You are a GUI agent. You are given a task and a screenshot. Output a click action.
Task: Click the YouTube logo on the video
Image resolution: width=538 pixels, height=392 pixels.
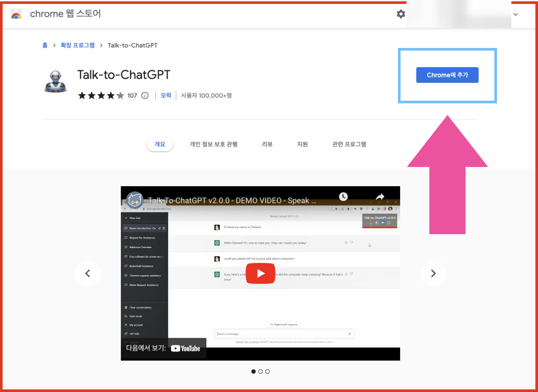(186, 348)
